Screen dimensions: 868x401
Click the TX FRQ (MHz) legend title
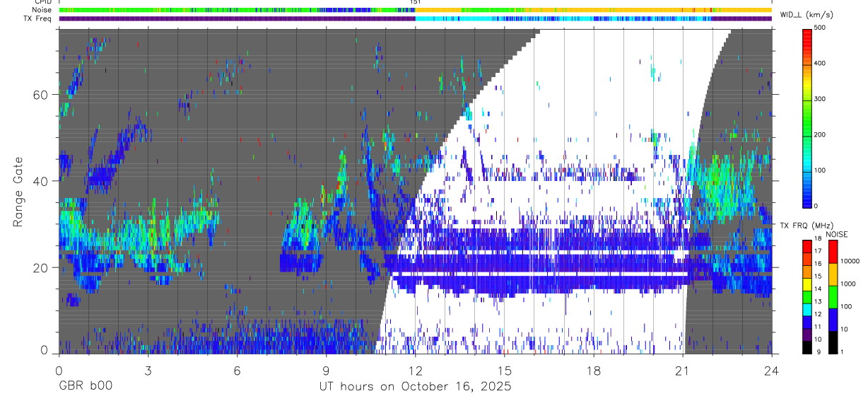point(807,226)
